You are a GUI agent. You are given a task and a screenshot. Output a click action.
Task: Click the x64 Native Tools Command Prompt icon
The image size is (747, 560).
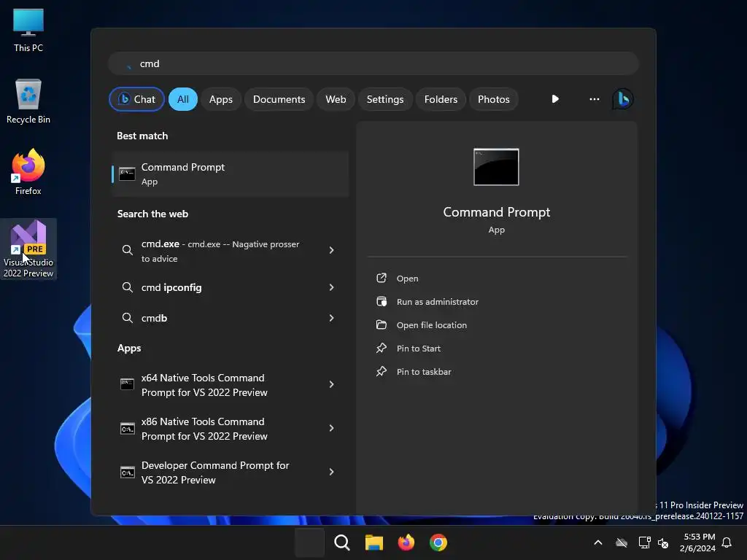pos(127,384)
